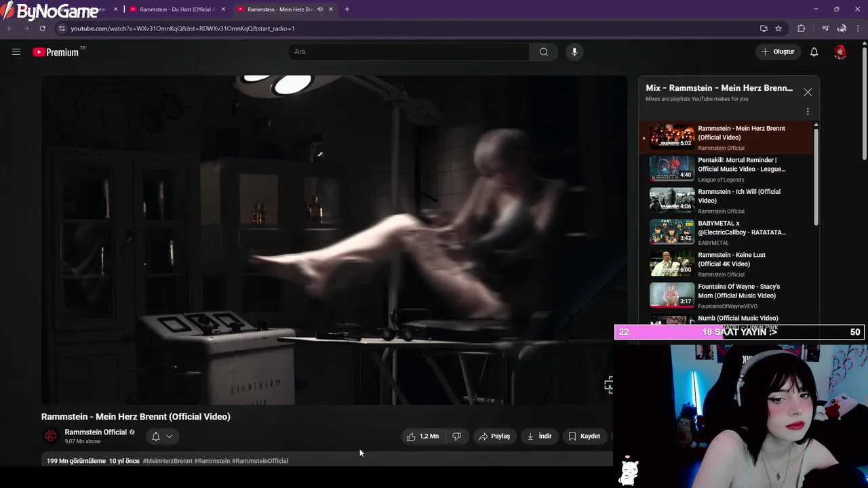The width and height of the screenshot is (868, 488).
Task: Follow the #Rammstein hashtag link
Action: point(212,461)
